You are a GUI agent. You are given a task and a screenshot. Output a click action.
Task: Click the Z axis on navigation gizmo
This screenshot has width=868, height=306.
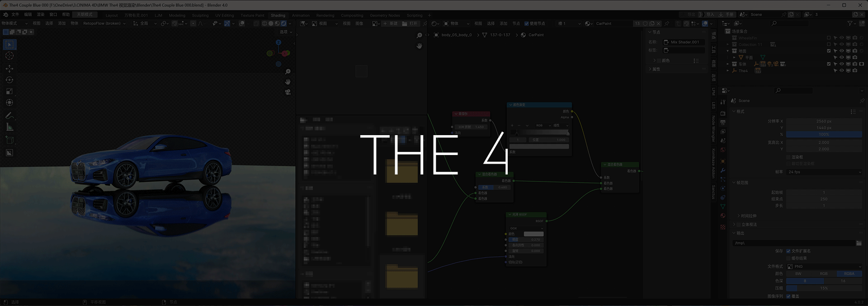click(278, 42)
